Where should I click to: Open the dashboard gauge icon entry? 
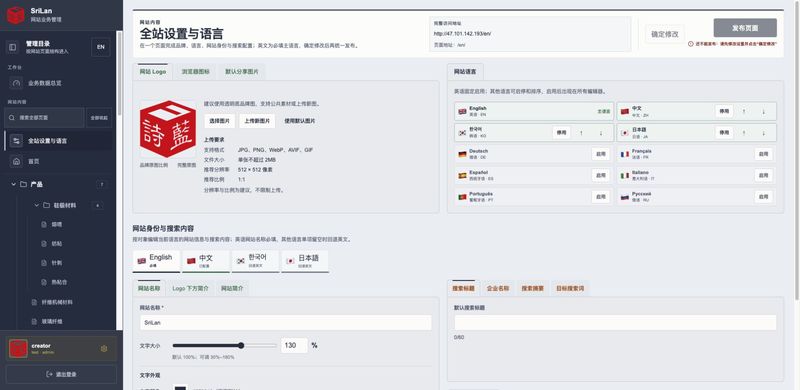[16, 83]
